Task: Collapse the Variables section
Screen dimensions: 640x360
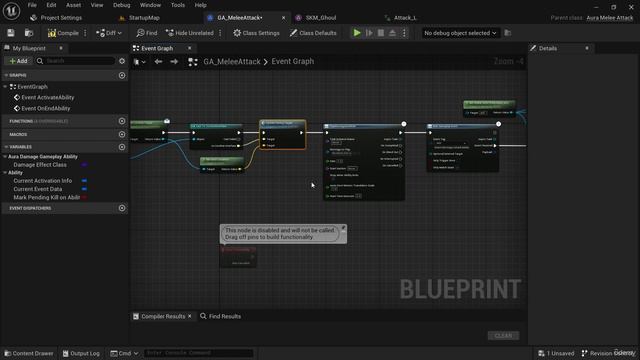Action: [6, 147]
